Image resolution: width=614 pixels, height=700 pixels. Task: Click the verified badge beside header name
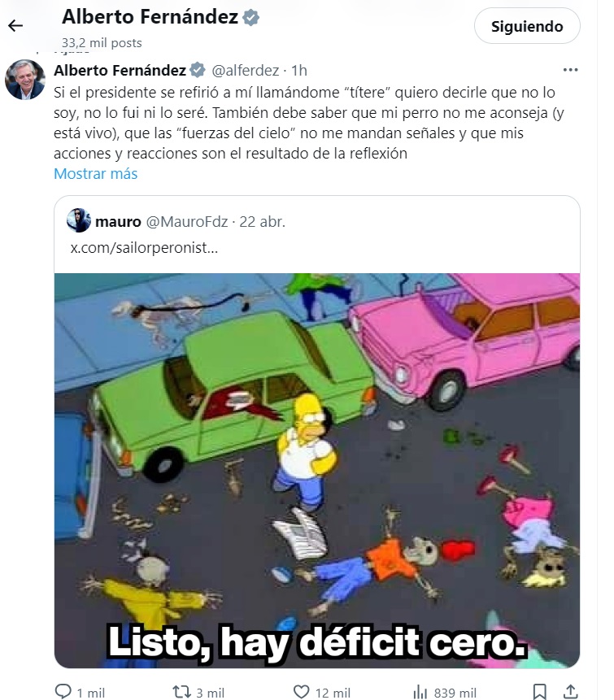tap(251, 17)
